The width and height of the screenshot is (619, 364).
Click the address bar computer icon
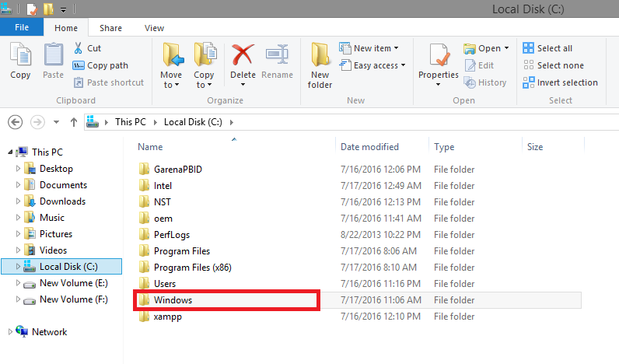[93, 121]
